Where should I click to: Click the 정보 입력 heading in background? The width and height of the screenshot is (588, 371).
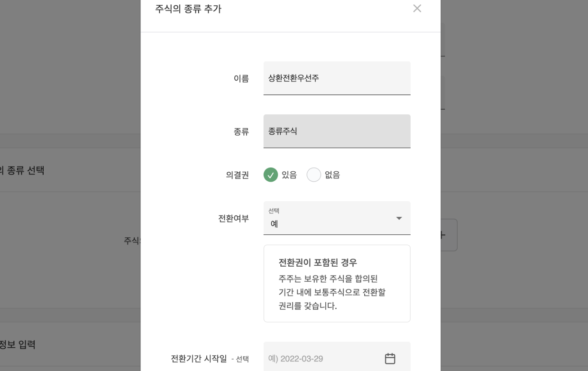pos(18,344)
